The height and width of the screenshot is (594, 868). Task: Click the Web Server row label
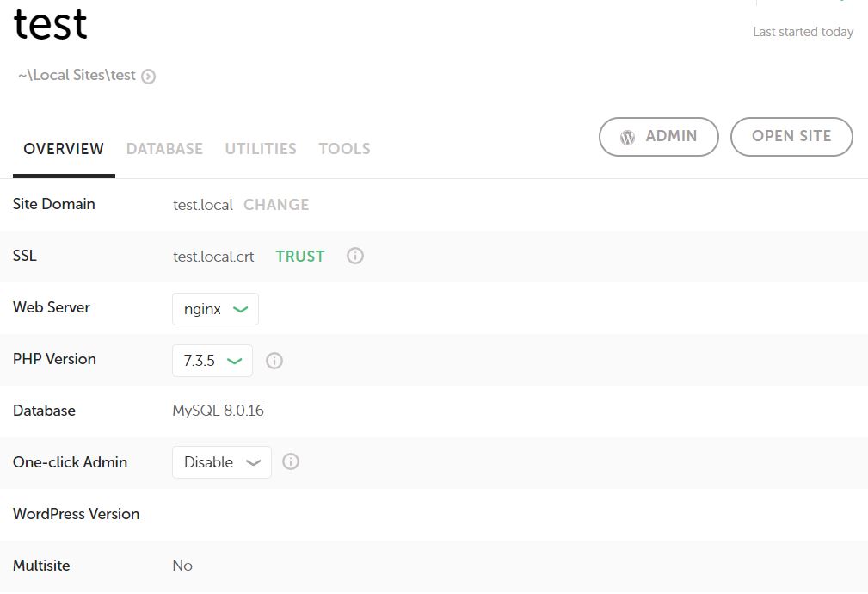[51, 307]
